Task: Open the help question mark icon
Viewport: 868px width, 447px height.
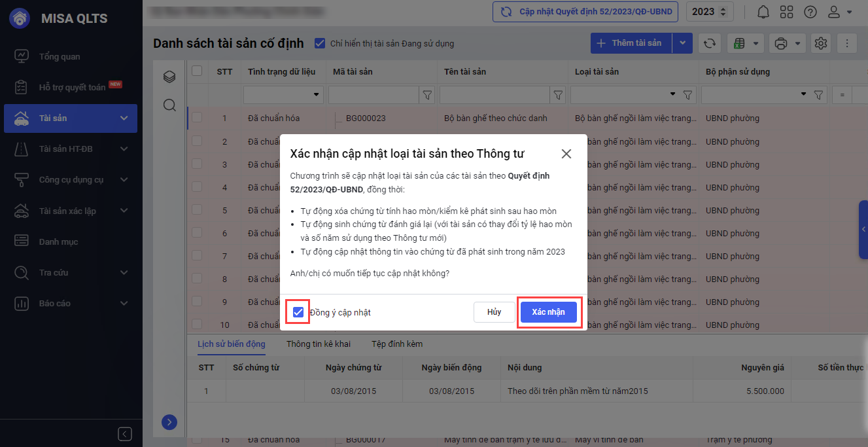Action: tap(810, 12)
